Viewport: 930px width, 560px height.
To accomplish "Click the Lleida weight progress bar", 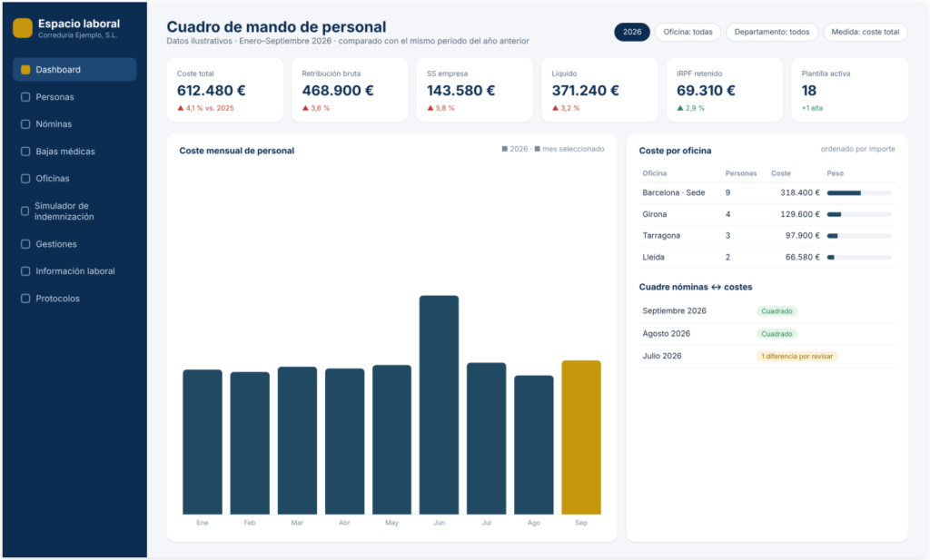I will [x=859, y=257].
